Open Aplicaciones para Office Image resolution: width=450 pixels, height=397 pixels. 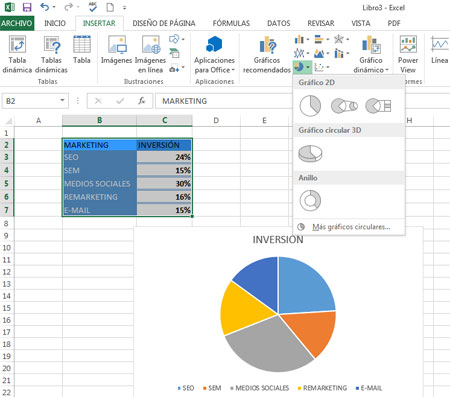click(214, 54)
